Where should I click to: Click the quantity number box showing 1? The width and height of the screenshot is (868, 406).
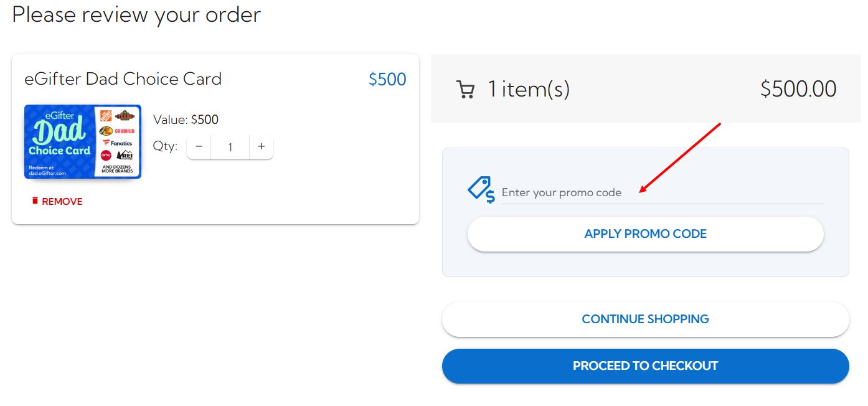click(x=230, y=147)
